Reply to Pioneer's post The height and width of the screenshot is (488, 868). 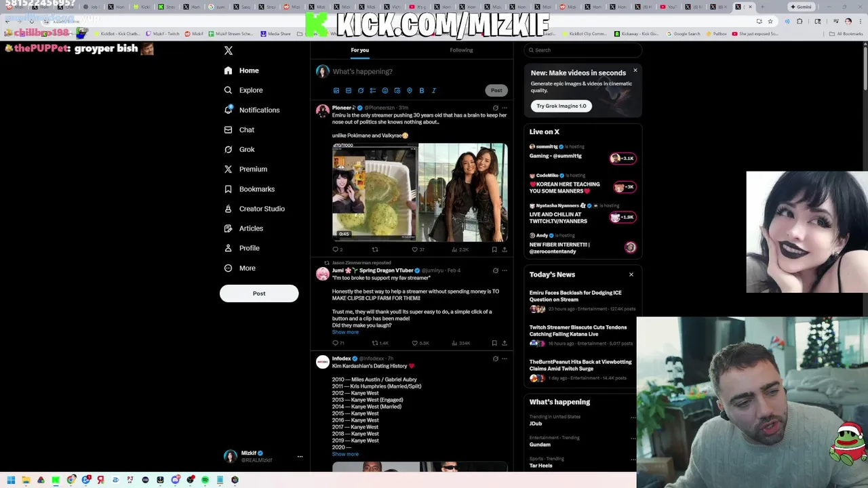338,249
